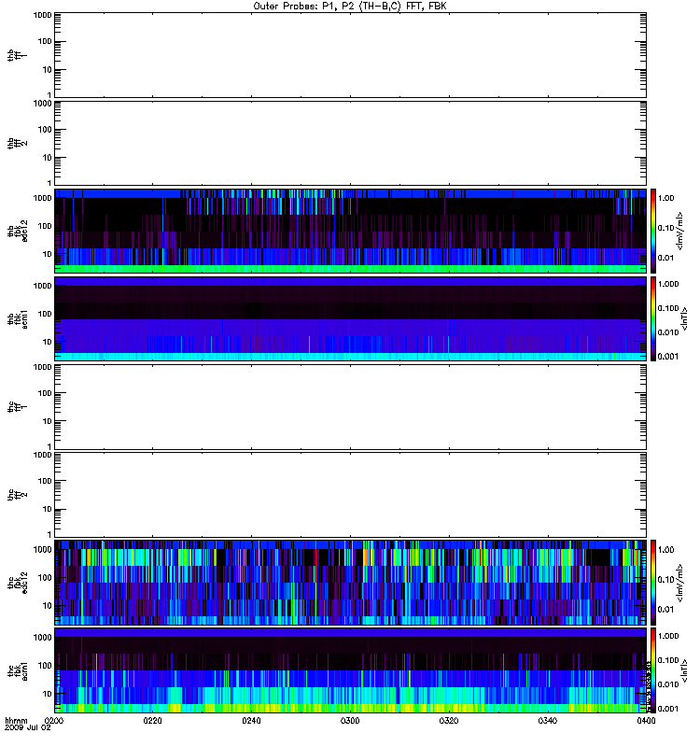
Task: Click the "thc fbk edc12" panel axis label
Action: [17, 583]
